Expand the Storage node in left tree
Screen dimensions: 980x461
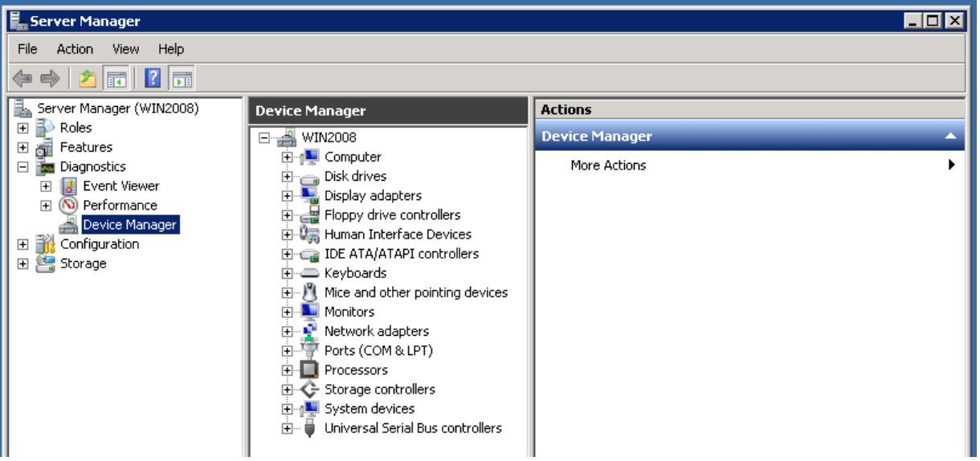[x=22, y=263]
